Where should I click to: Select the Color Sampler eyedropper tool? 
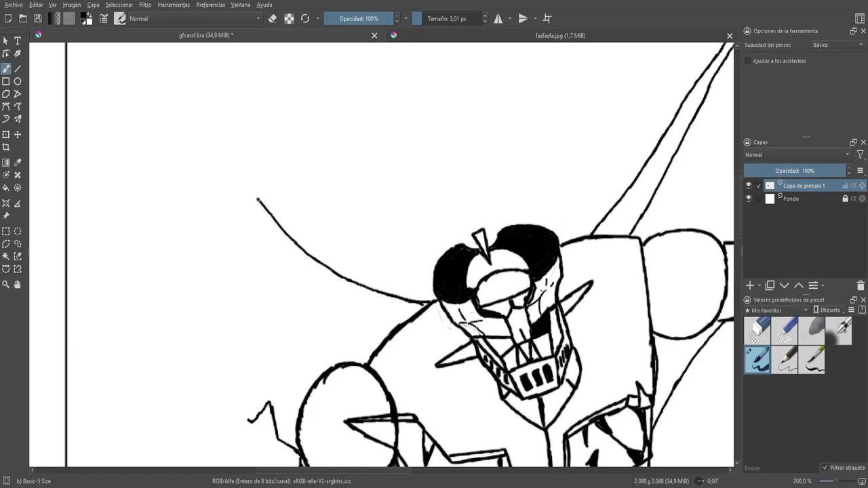18,163
